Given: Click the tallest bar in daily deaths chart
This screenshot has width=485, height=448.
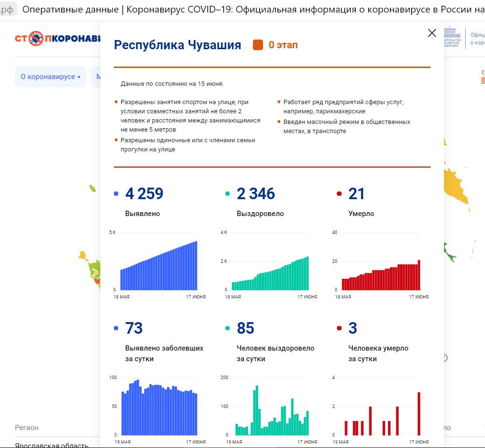Looking at the screenshot, I should pos(419,413).
